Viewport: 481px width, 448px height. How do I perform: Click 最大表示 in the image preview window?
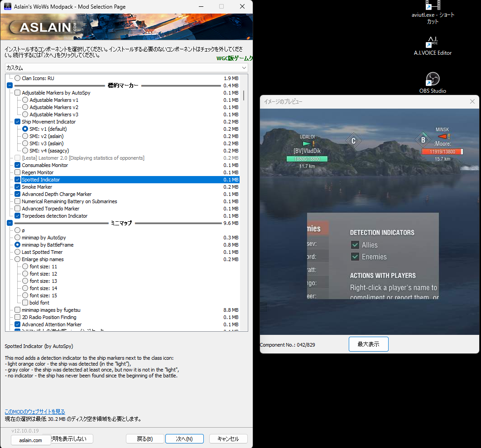(368, 344)
